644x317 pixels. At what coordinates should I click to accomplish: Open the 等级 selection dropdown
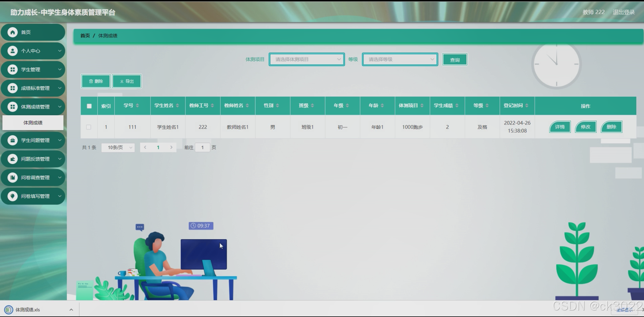(x=400, y=59)
